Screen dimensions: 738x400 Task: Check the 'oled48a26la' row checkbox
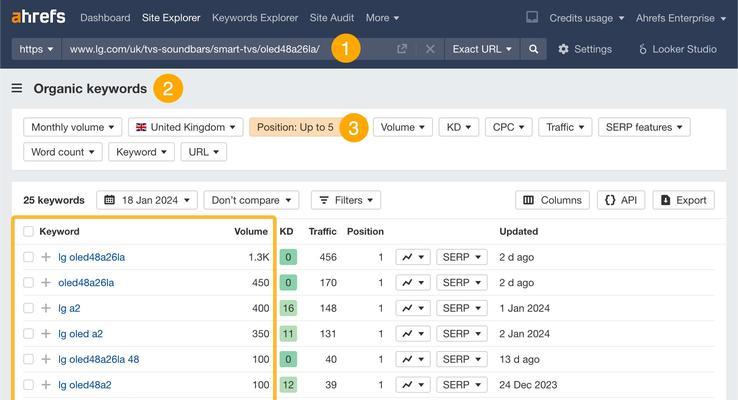(x=28, y=282)
